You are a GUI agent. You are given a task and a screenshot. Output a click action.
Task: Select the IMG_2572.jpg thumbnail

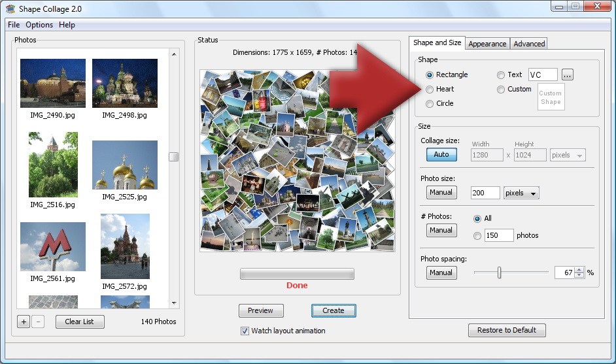pos(125,246)
